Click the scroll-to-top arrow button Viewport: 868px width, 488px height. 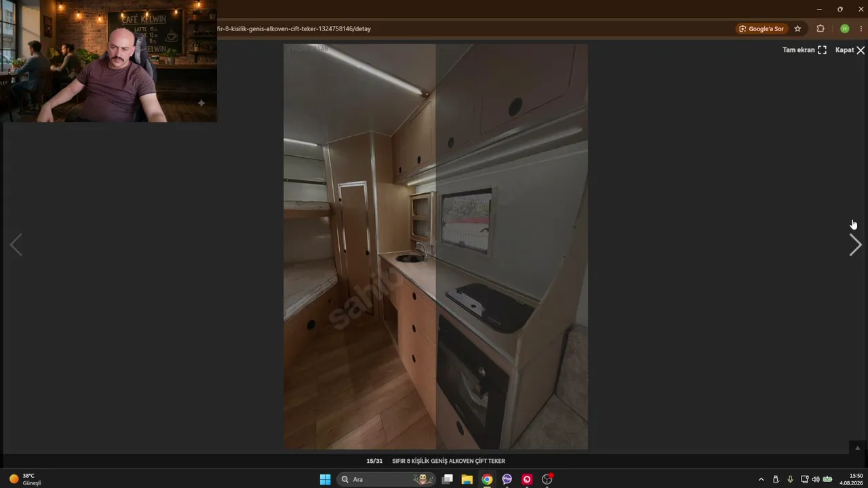click(x=857, y=448)
